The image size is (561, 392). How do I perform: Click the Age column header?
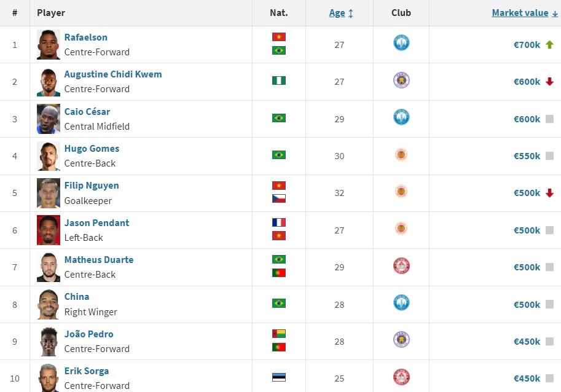point(337,12)
